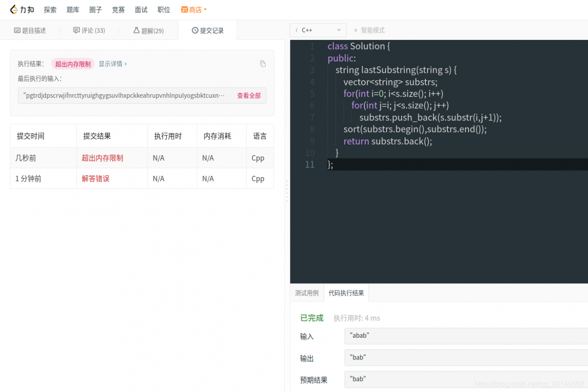The image size is (588, 392).
Task: Copy the execution result with copy icon
Action: pyautogui.click(x=263, y=64)
